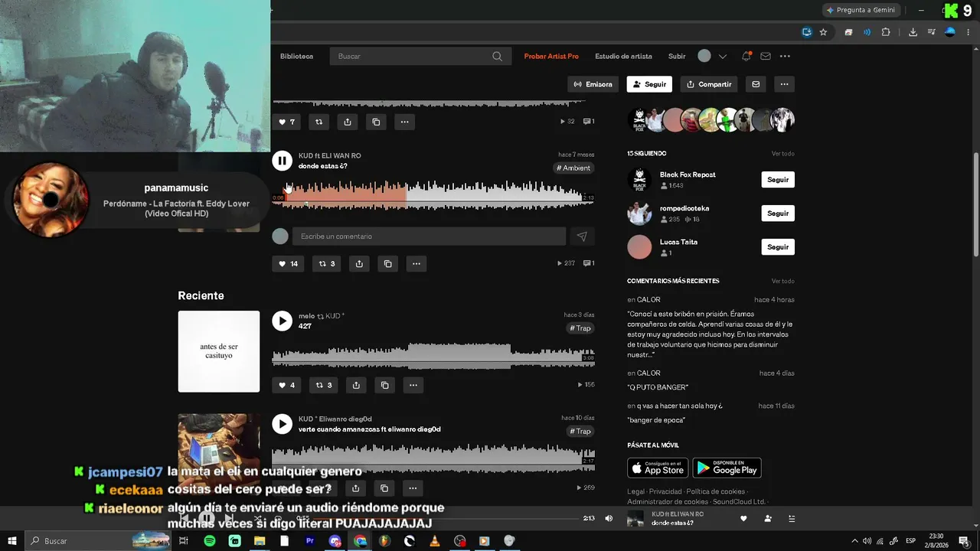The image size is (980, 551).
Task: Open "Ver todo" for recent comments
Action: 782,281
